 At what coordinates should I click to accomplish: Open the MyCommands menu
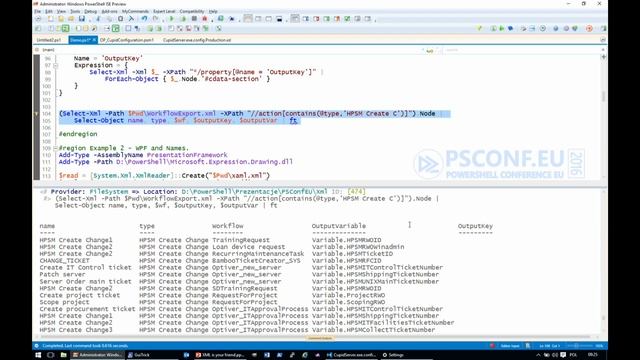coord(135,11)
